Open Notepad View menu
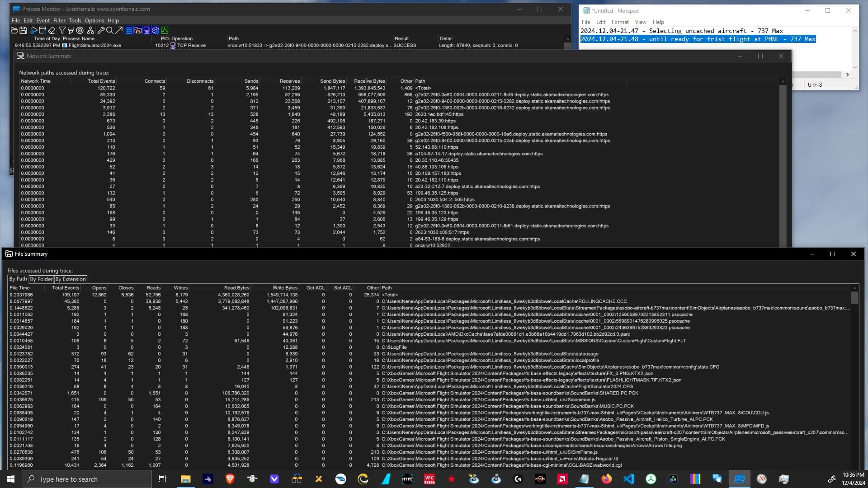Viewport: 868px width, 488px height. pyautogui.click(x=641, y=22)
